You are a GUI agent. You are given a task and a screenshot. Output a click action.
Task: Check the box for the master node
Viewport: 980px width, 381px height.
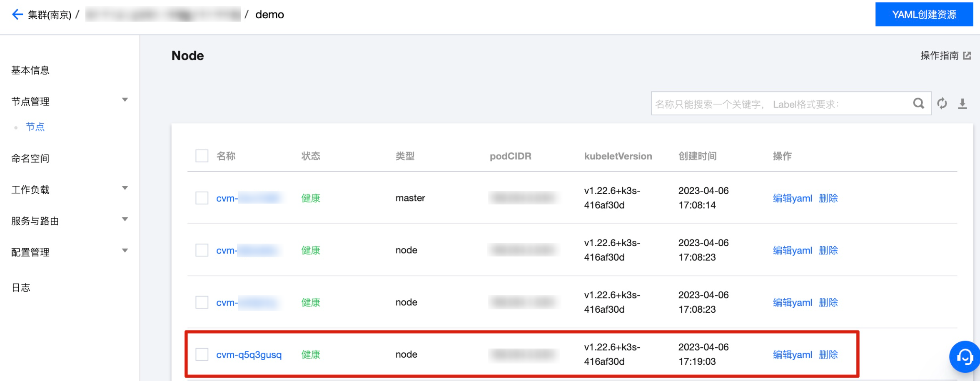[x=202, y=198]
